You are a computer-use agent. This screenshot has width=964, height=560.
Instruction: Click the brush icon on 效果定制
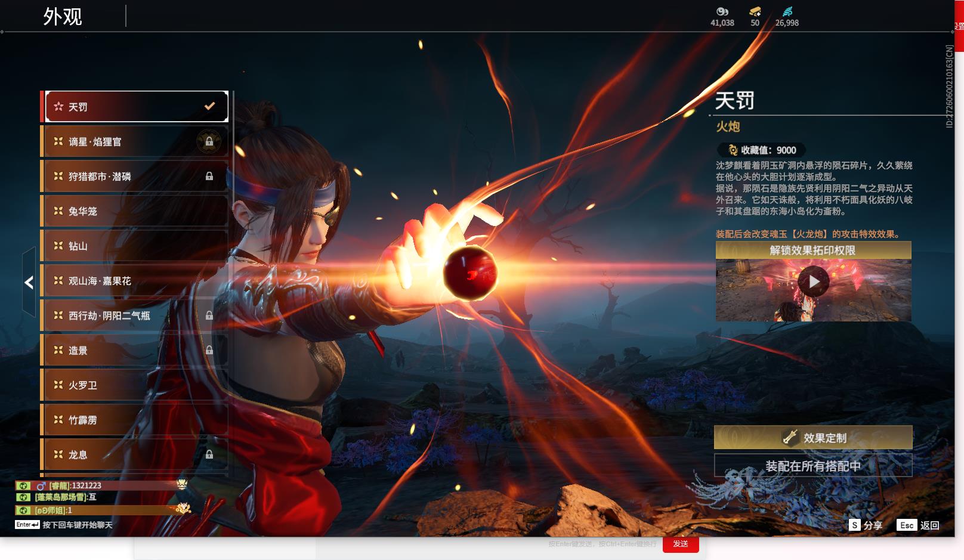790,438
